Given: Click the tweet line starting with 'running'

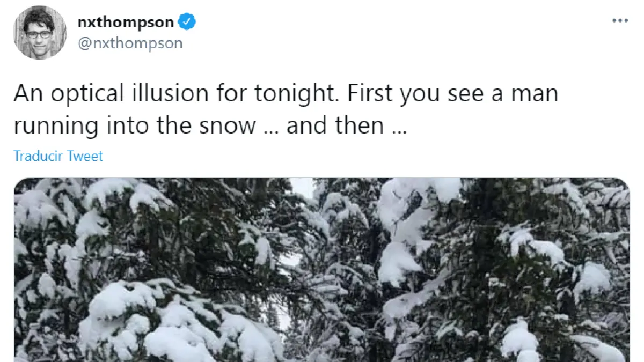Looking at the screenshot, I should [x=210, y=126].
